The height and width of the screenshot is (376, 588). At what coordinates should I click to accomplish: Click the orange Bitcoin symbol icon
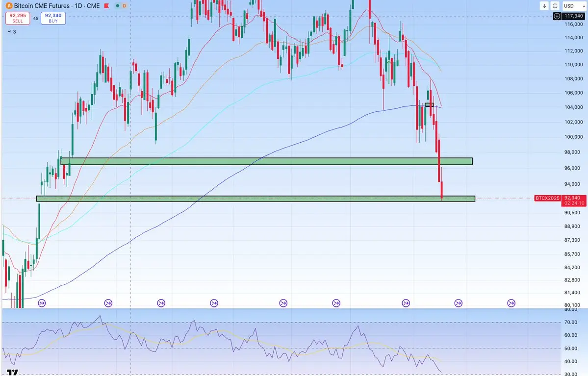click(x=9, y=5)
